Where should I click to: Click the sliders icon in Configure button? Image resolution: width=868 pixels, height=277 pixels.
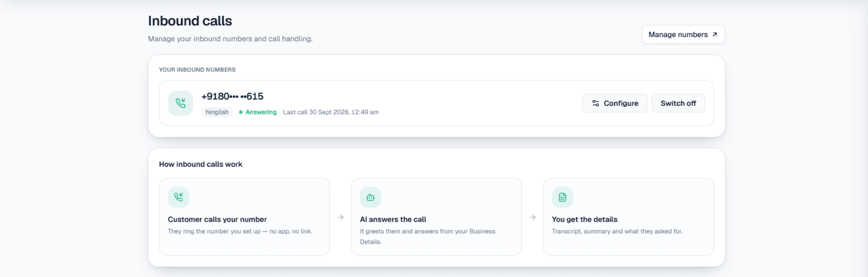(x=596, y=103)
